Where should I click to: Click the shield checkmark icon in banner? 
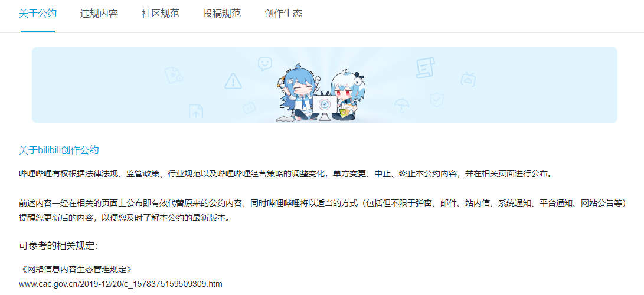437,100
